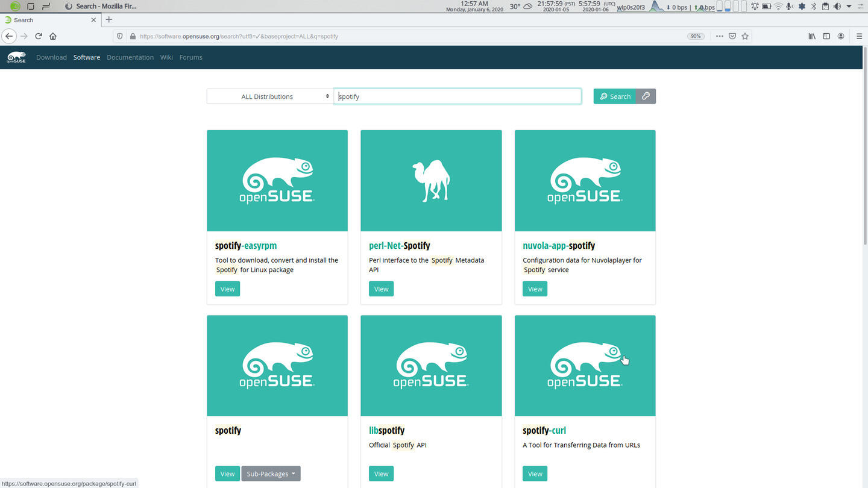Open the Download nav item
This screenshot has height=488, width=868.
click(x=51, y=57)
